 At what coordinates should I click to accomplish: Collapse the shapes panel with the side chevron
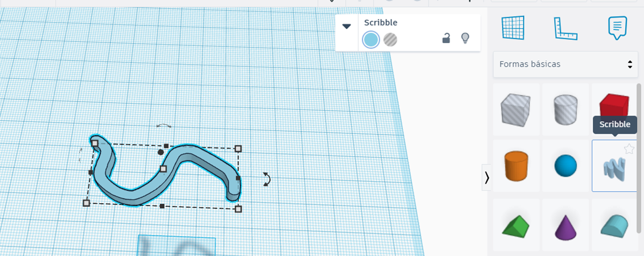click(x=487, y=177)
